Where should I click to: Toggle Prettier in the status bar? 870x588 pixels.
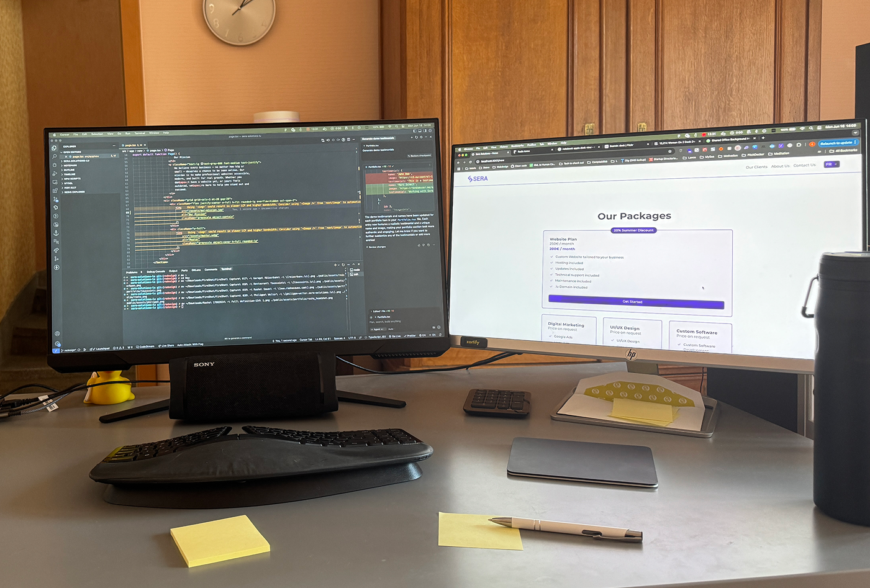coord(410,336)
